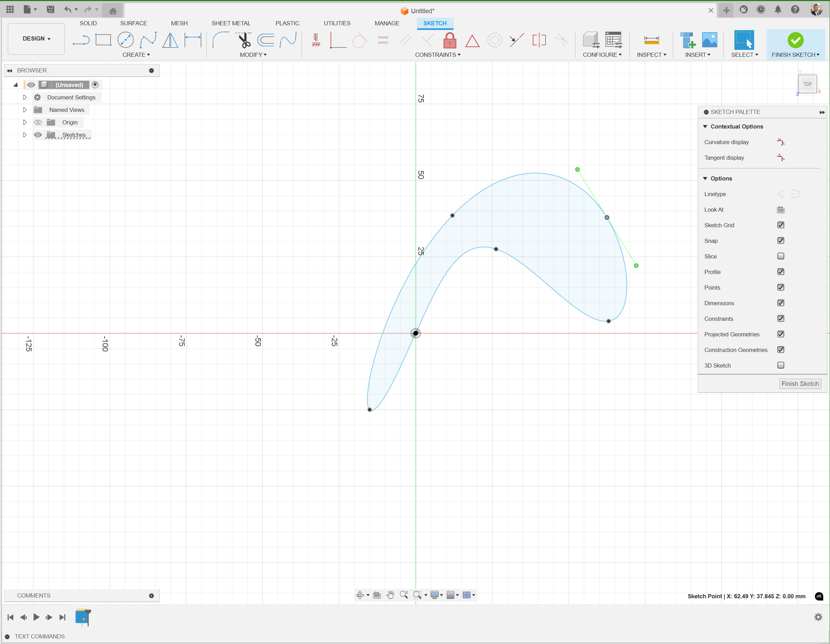The height and width of the screenshot is (644, 830).
Task: Toggle the Snap checkbox
Action: [x=780, y=240]
